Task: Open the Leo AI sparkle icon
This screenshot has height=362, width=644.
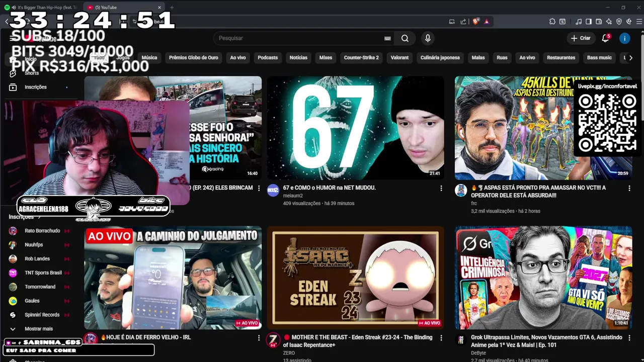Action: click(609, 22)
